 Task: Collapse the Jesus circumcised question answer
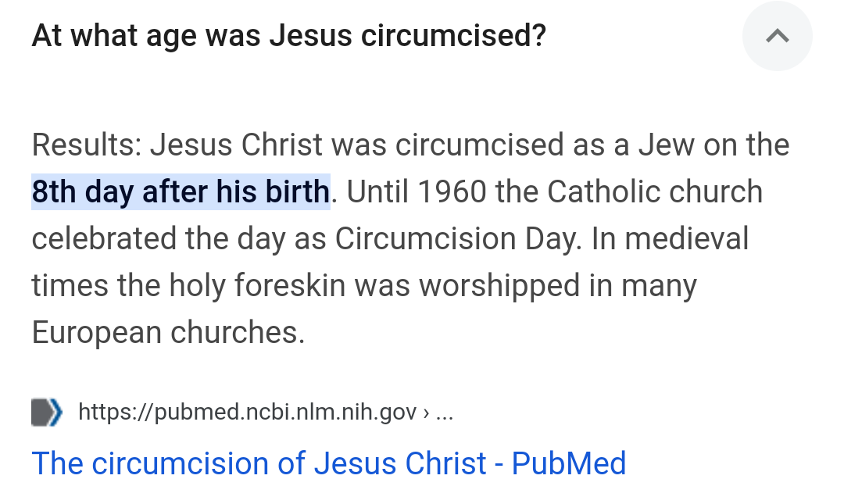(x=777, y=36)
